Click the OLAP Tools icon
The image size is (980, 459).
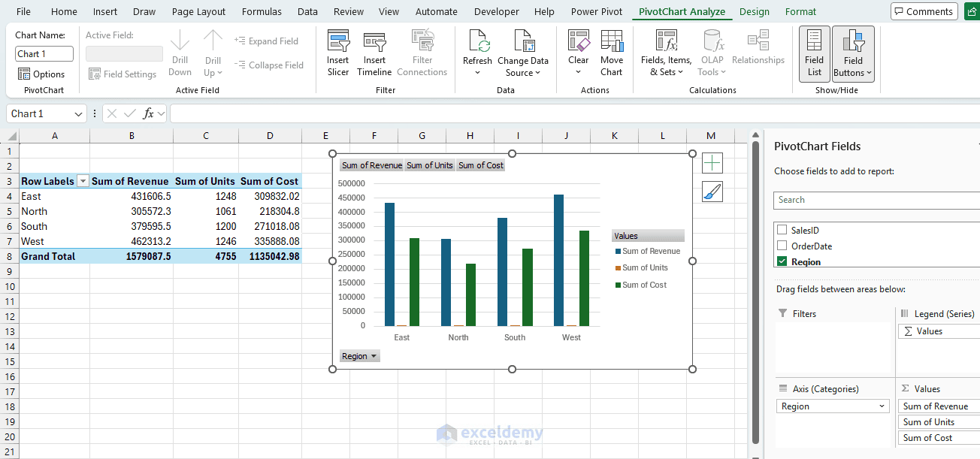712,41
